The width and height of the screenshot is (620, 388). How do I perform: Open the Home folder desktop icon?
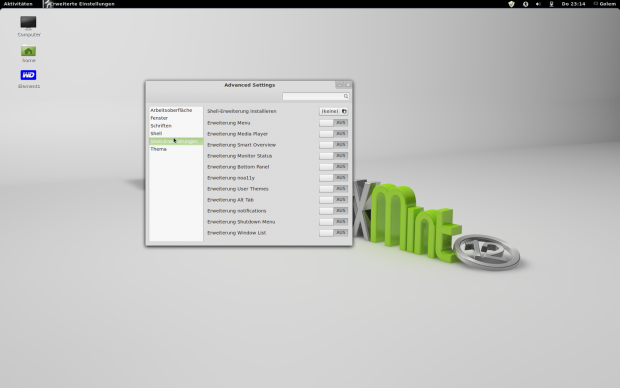click(x=28, y=51)
